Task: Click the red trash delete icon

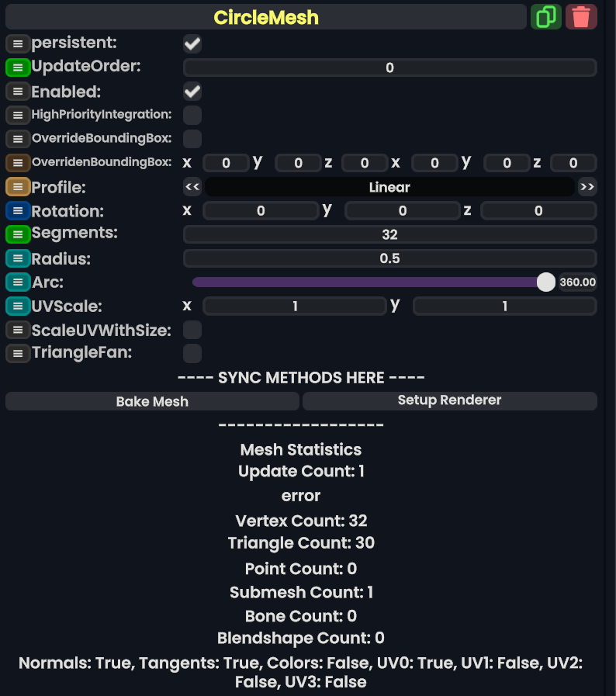Action: (x=581, y=17)
